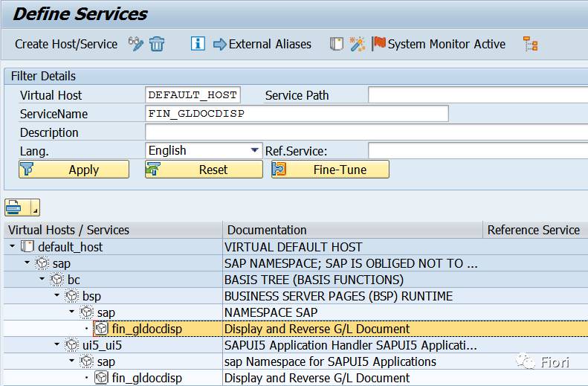Collapse the sap node under bsp
588x386 pixels.
pyautogui.click(x=72, y=312)
